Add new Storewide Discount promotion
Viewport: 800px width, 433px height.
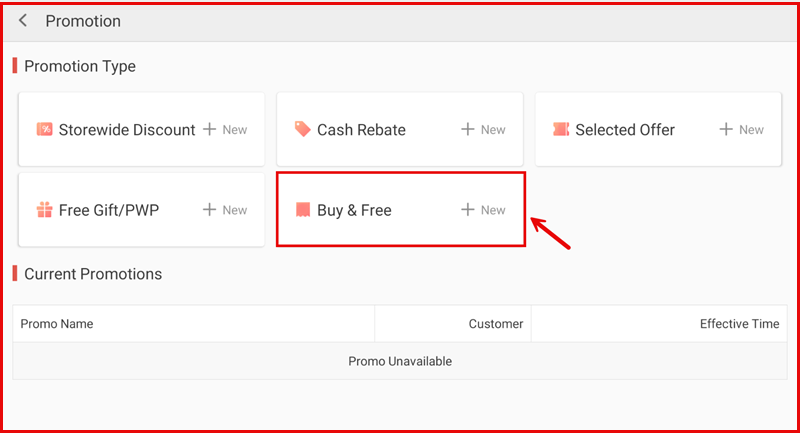click(225, 130)
